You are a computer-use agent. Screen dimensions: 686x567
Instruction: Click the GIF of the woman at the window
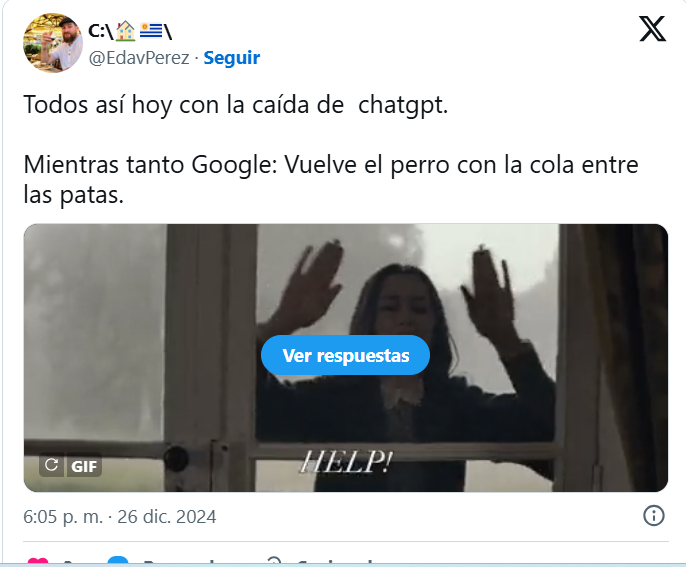point(346,358)
